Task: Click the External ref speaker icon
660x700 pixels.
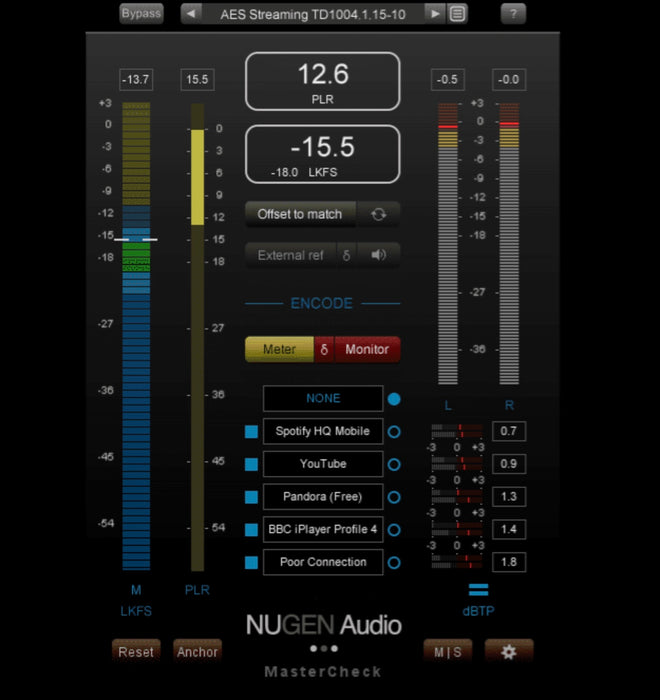Action: 378,255
